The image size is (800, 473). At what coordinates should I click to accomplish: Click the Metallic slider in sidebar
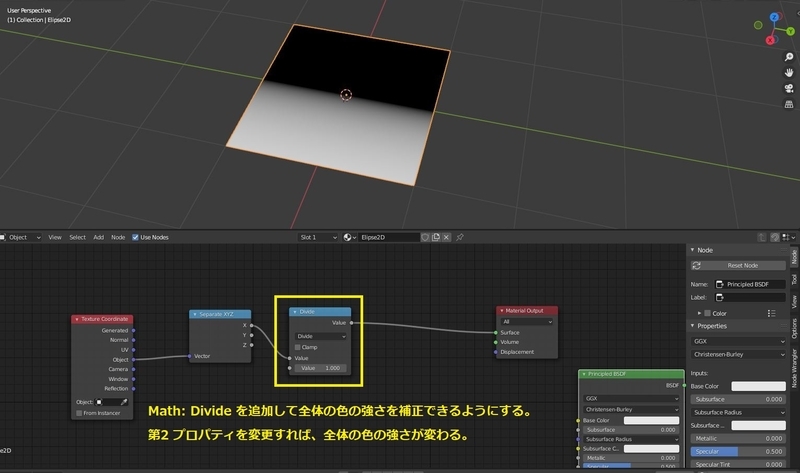coord(738,438)
